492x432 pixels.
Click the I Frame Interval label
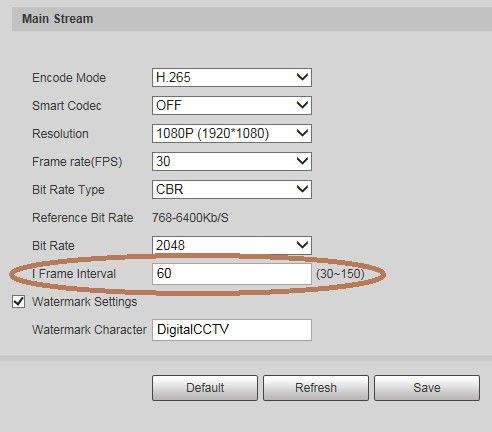pyautogui.click(x=74, y=274)
